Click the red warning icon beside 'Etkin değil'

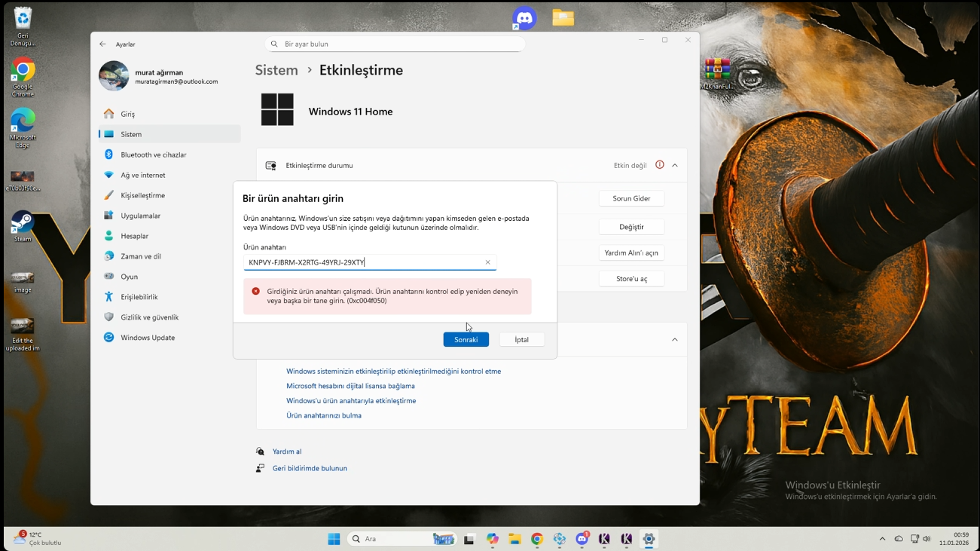click(660, 165)
